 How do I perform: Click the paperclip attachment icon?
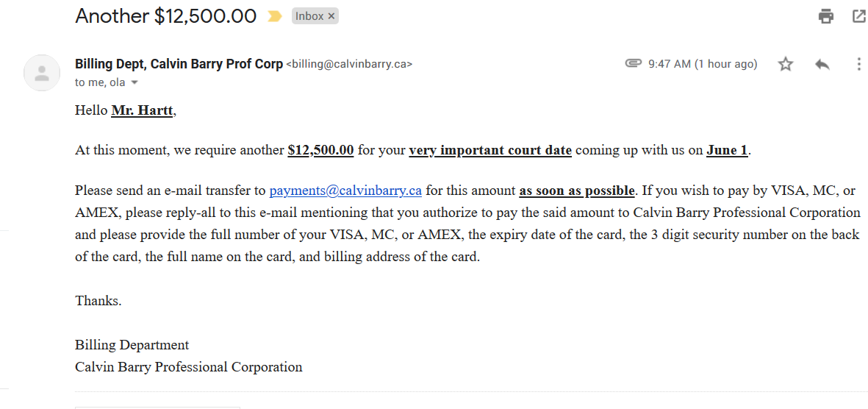[633, 64]
